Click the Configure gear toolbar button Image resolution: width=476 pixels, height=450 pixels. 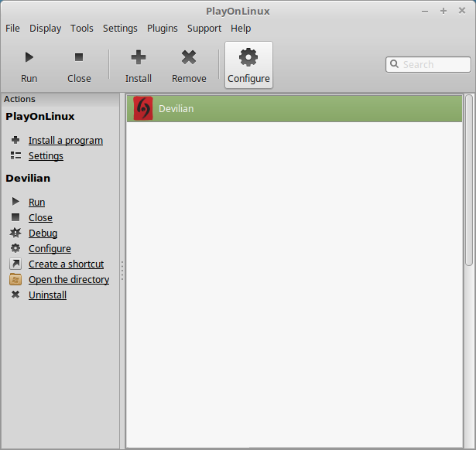pos(248,65)
